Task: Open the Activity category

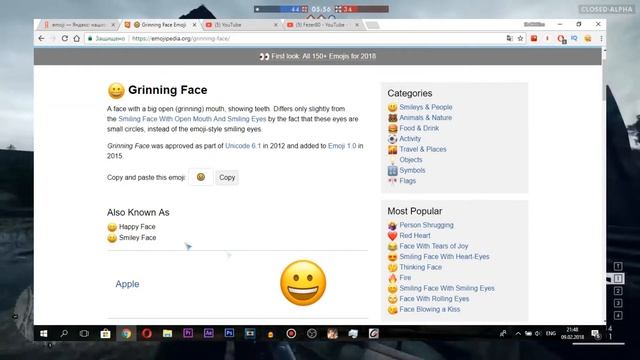Action: tap(410, 139)
